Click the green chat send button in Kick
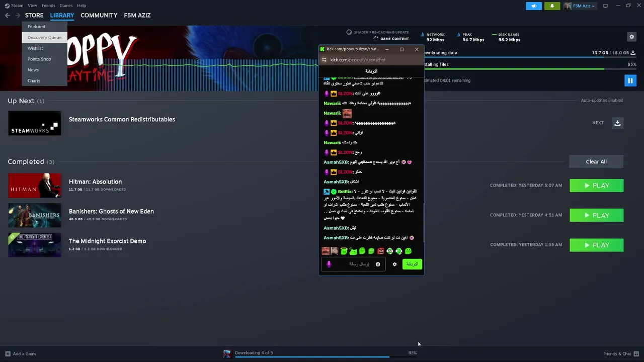644x362 pixels. tap(412, 264)
